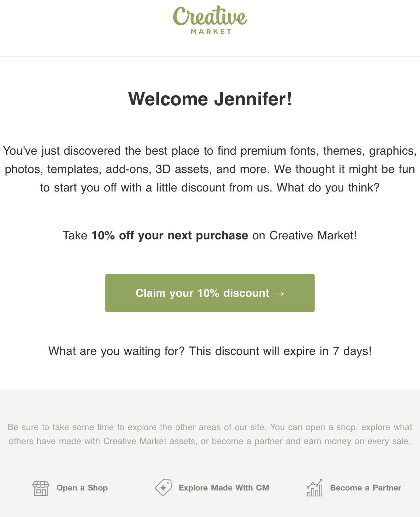This screenshot has width=420, height=517.
Task: Select the storefront icon beside Open a Shop
Action: pos(41,488)
